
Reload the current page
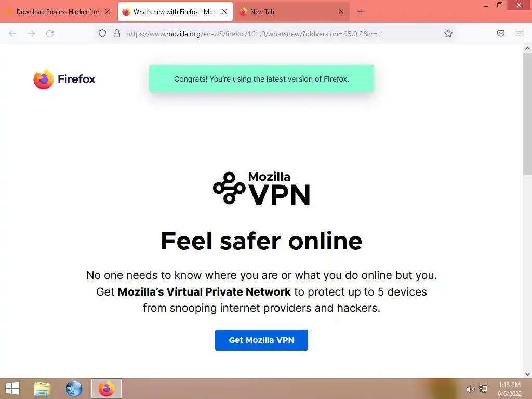tap(50, 34)
